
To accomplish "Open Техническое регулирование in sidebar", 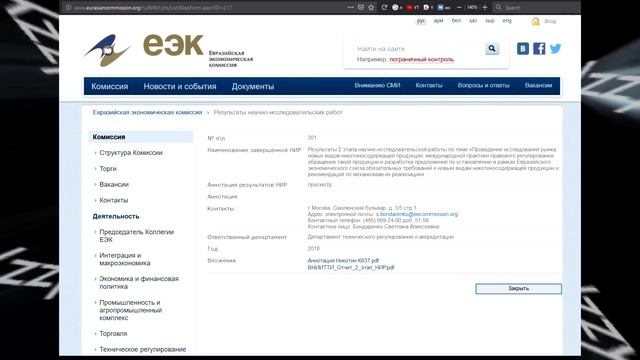I will coord(142,350).
